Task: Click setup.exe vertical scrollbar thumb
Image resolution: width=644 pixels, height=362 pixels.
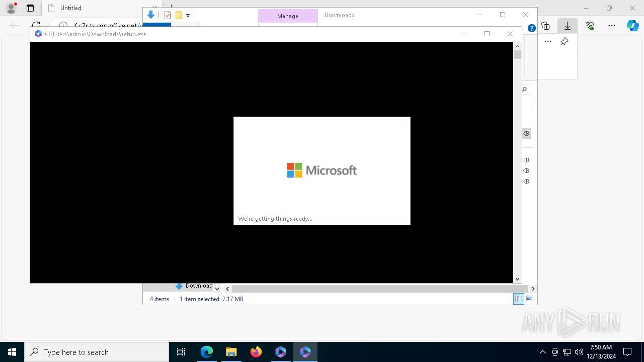Action: tap(517, 55)
